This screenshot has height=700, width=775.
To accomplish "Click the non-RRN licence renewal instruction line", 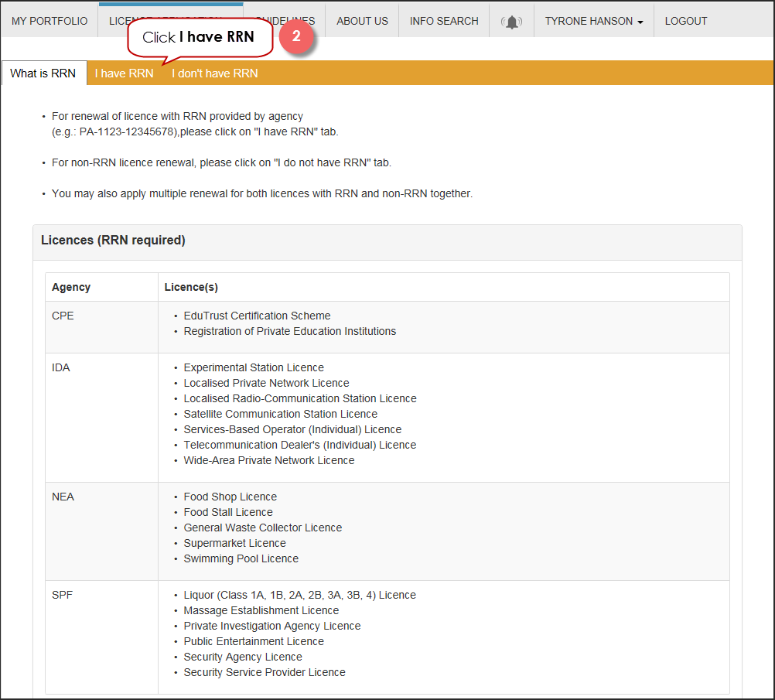I will coord(221,162).
